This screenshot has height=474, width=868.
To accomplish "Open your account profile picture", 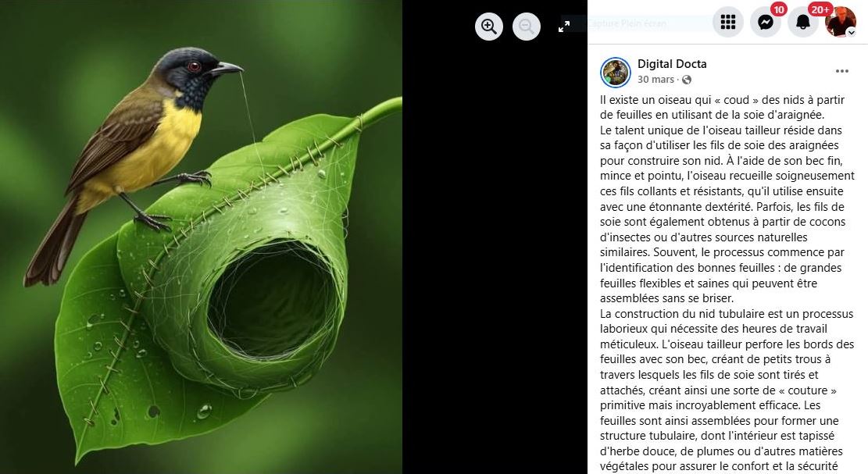I will [x=841, y=22].
